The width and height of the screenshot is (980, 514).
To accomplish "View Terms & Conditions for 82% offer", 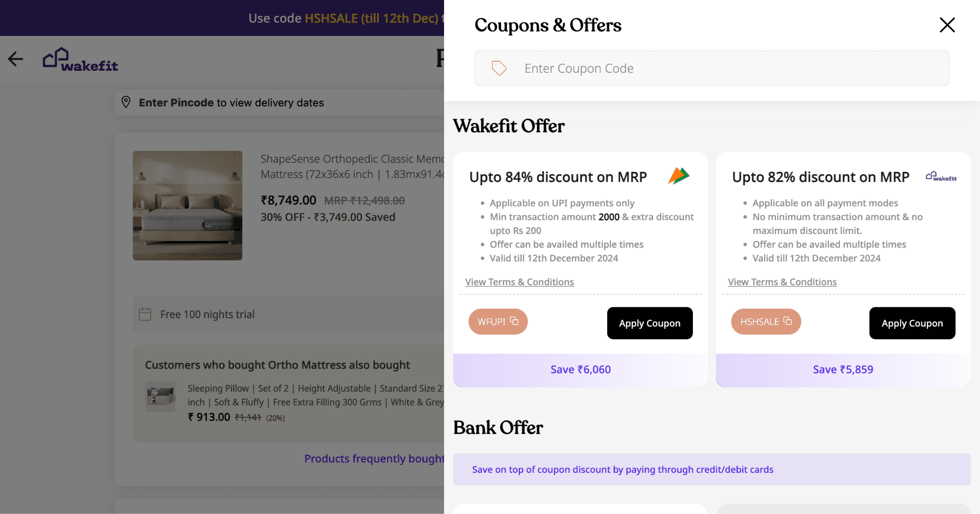I will pyautogui.click(x=782, y=282).
